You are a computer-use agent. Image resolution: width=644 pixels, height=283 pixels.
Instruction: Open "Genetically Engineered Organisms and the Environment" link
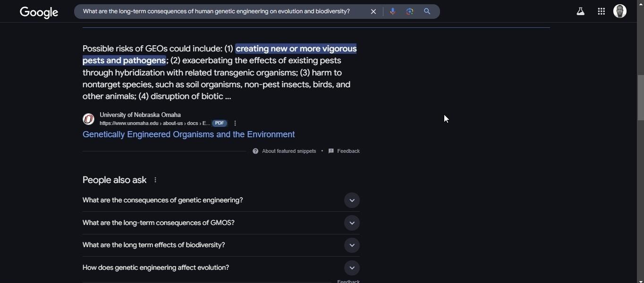188,134
